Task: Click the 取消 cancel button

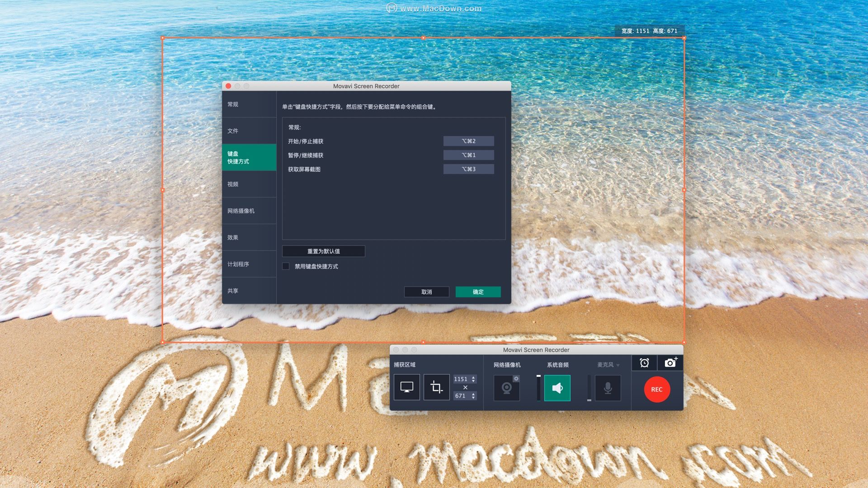Action: click(x=426, y=292)
